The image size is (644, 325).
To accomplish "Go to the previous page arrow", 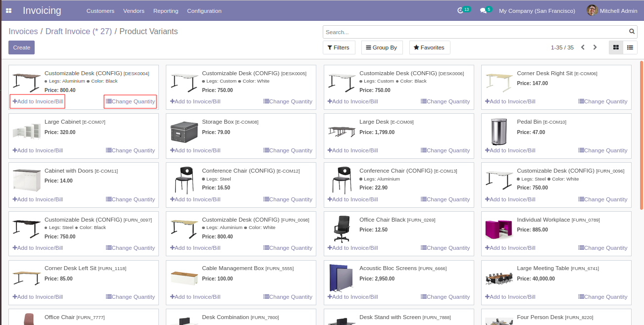I will click(x=583, y=47).
